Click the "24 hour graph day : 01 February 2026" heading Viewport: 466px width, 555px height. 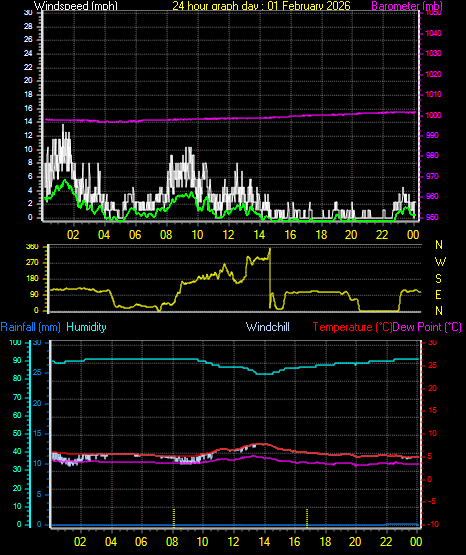261,6
